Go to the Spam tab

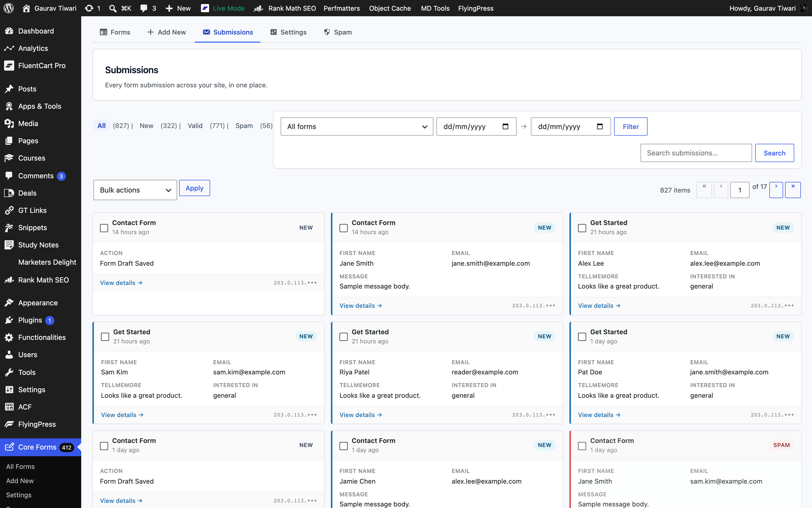point(338,32)
